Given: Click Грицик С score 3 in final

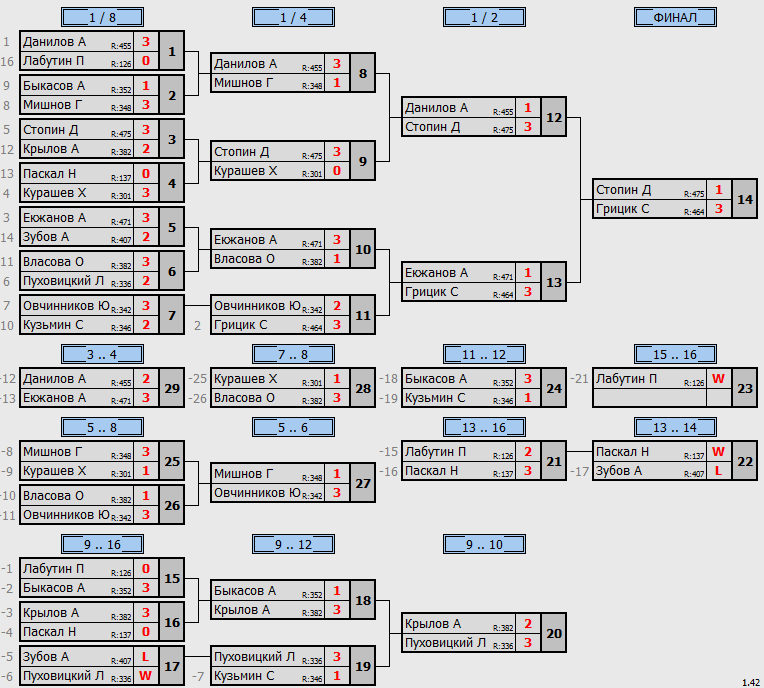Looking at the screenshot, I should click(x=719, y=209).
